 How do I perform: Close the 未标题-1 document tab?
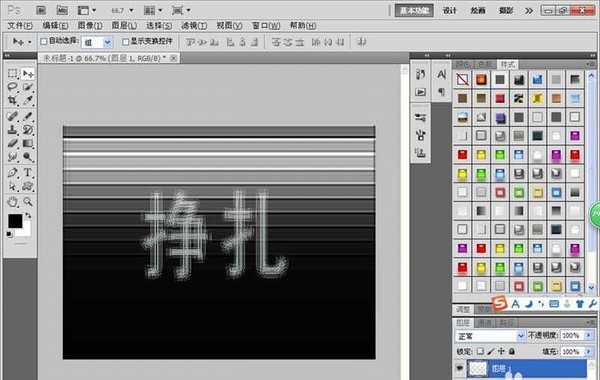tap(173, 58)
